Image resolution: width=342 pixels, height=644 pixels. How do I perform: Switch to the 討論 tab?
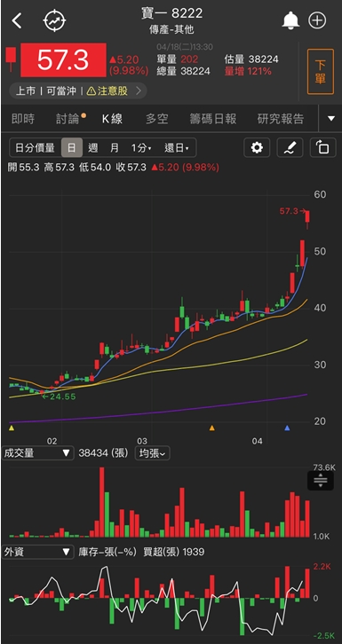[x=68, y=119]
